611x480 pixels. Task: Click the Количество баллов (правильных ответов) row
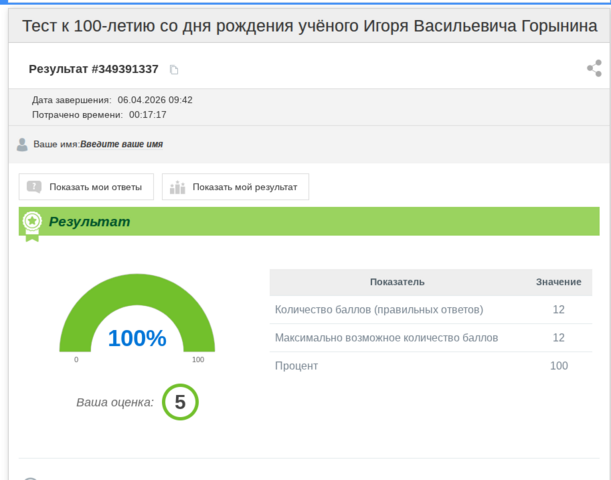click(x=379, y=310)
